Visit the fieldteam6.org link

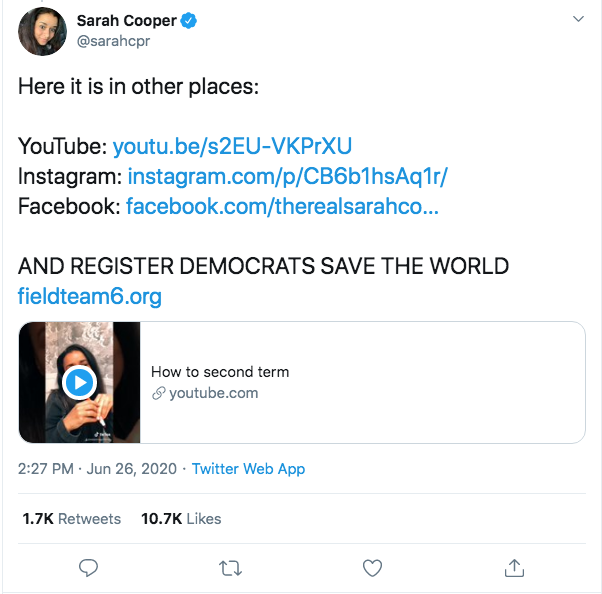click(89, 296)
